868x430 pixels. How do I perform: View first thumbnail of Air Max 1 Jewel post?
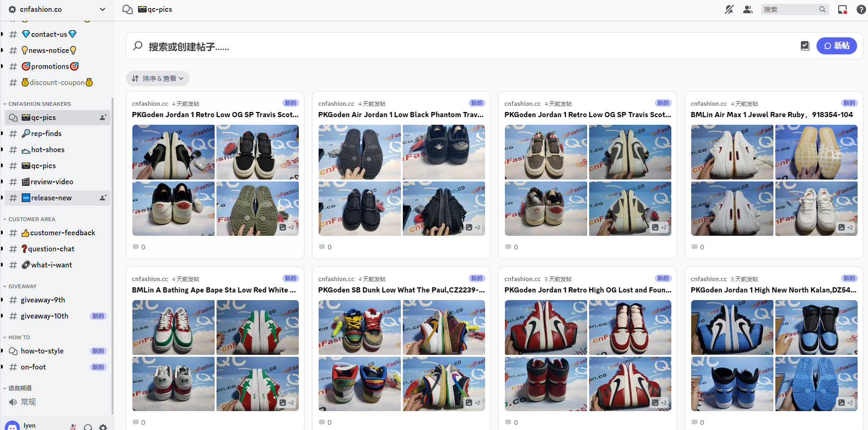(x=732, y=152)
